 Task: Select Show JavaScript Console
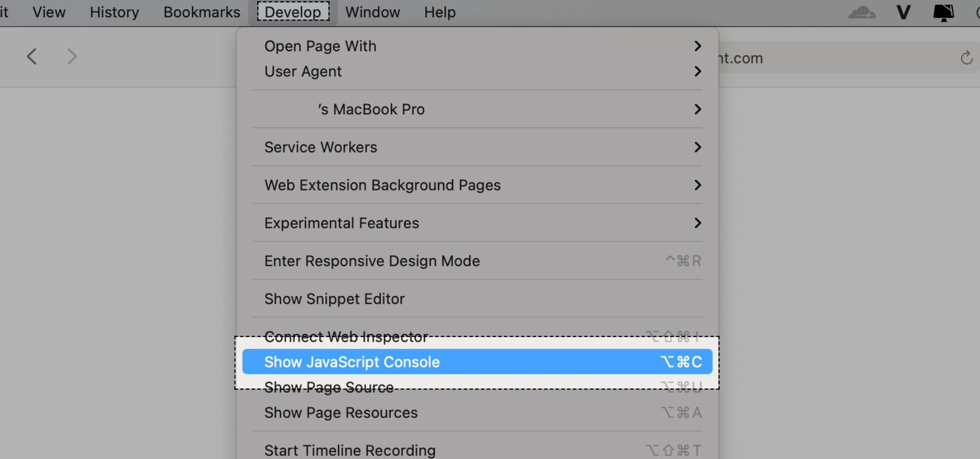coord(477,362)
